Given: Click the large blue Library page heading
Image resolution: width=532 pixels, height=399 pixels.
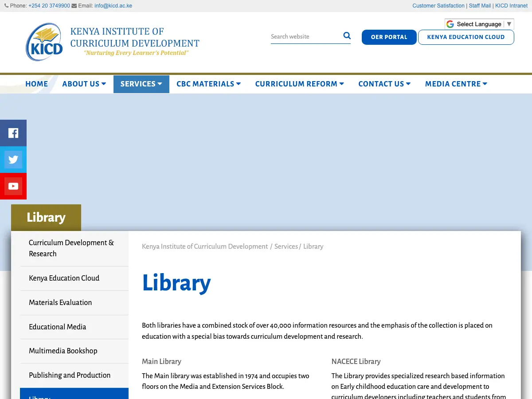Looking at the screenshot, I should coord(176,283).
